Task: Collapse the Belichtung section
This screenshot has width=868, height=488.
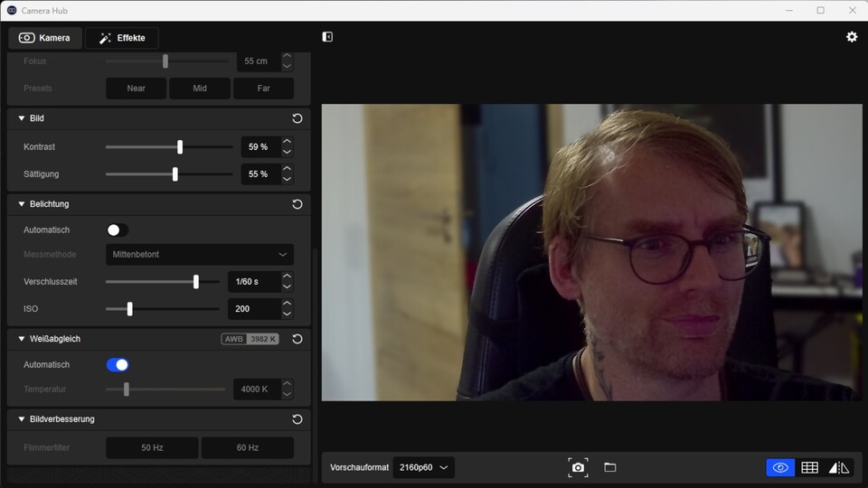Action: click(x=22, y=204)
